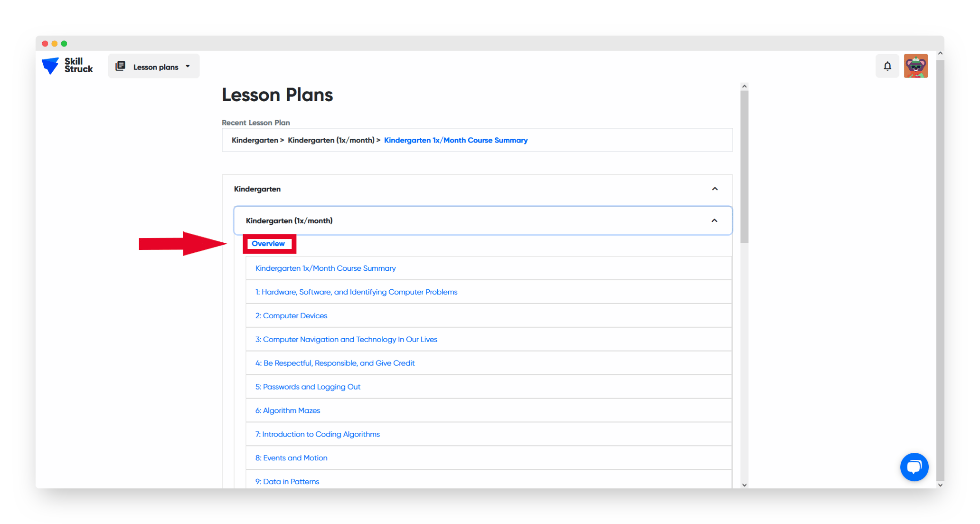Open lesson 6: Algorithm Mazes

[x=287, y=410]
